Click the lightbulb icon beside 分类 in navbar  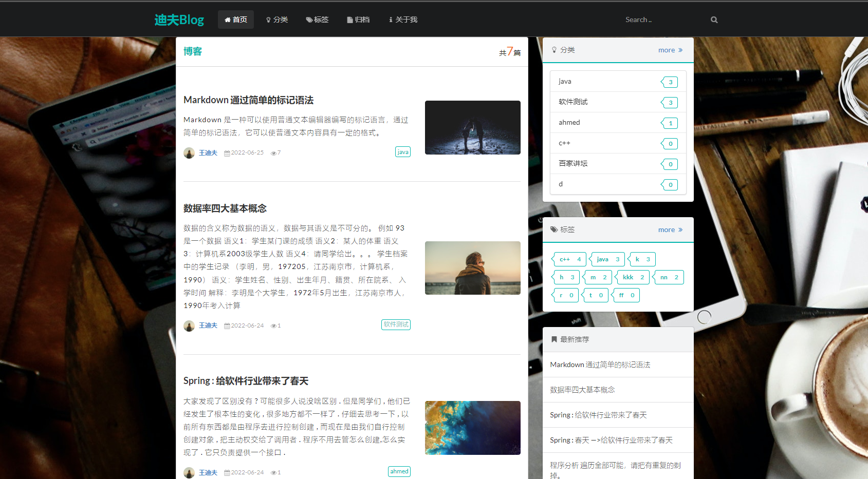tap(269, 20)
